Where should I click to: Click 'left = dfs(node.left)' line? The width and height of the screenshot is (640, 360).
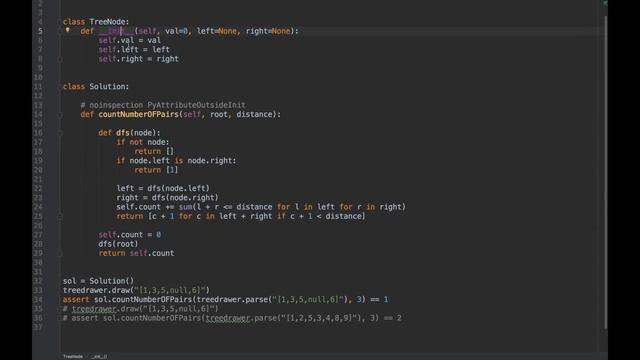[162, 188]
